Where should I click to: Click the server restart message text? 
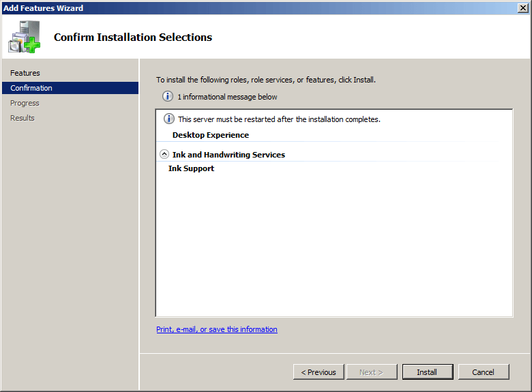tap(279, 119)
